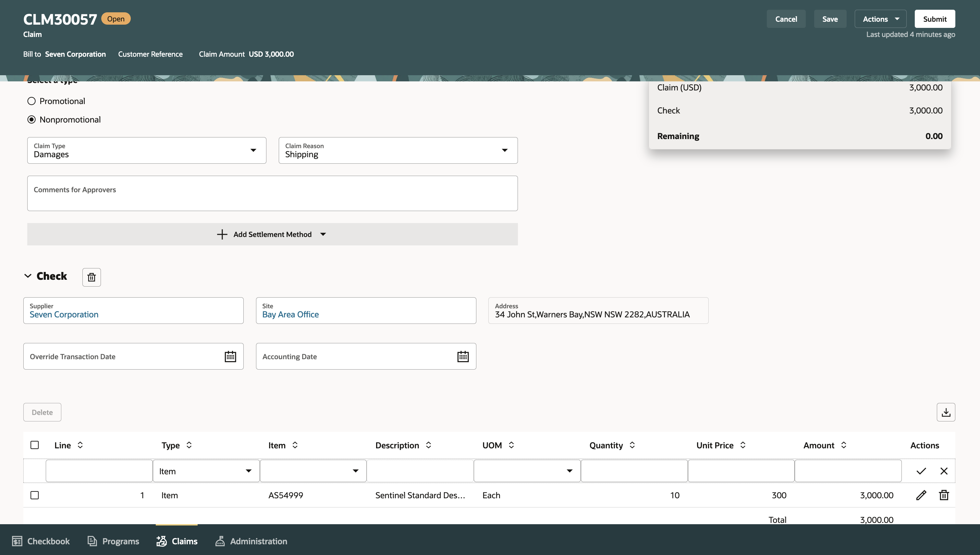Tick the select-all lines header checkbox

[x=35, y=445]
